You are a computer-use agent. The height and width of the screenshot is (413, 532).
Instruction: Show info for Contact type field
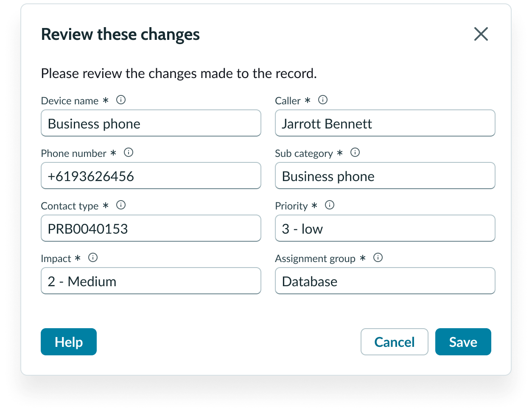121,205
